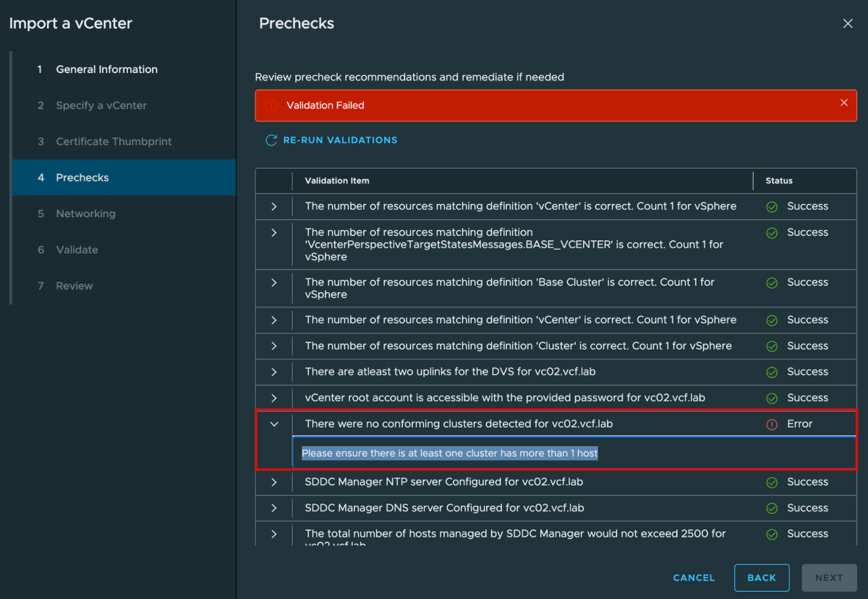The image size is (868, 599).
Task: Expand the DVS two uplinks validation row
Action: point(274,373)
